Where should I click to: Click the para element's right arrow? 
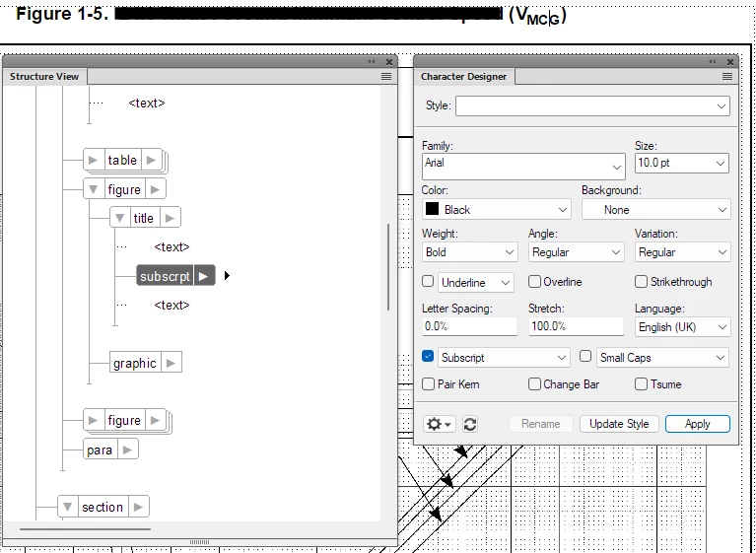(x=127, y=449)
